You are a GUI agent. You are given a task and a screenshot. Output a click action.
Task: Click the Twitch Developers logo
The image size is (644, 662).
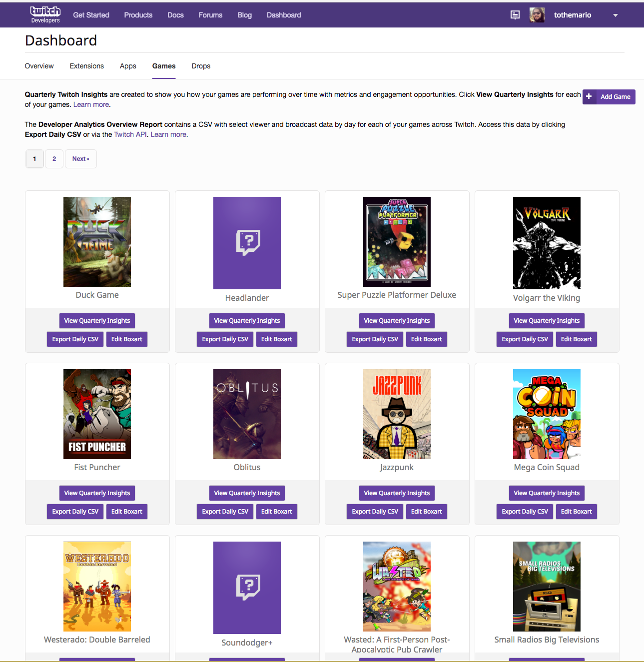45,14
